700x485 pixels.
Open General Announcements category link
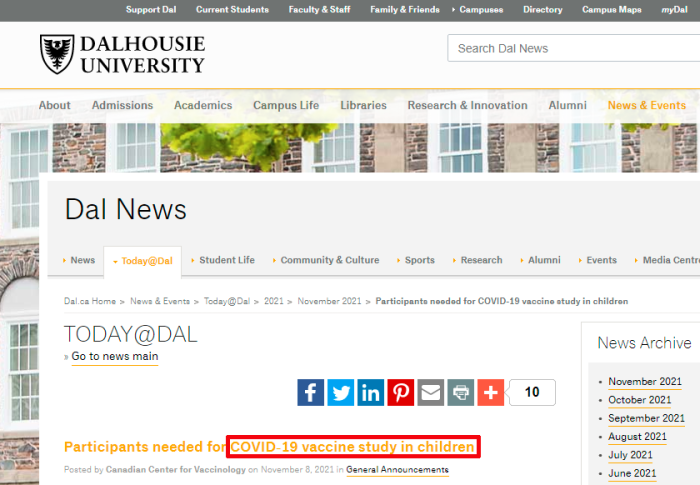(x=397, y=470)
